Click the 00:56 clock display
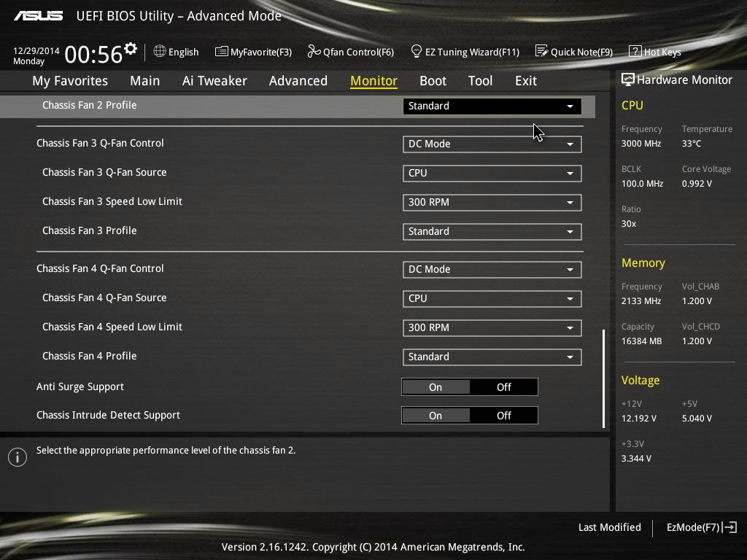The width and height of the screenshot is (747, 560). [93, 54]
